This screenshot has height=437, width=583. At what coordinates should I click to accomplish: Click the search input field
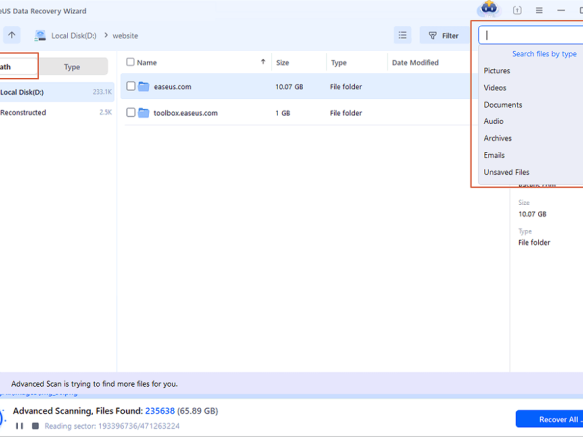[531, 35]
